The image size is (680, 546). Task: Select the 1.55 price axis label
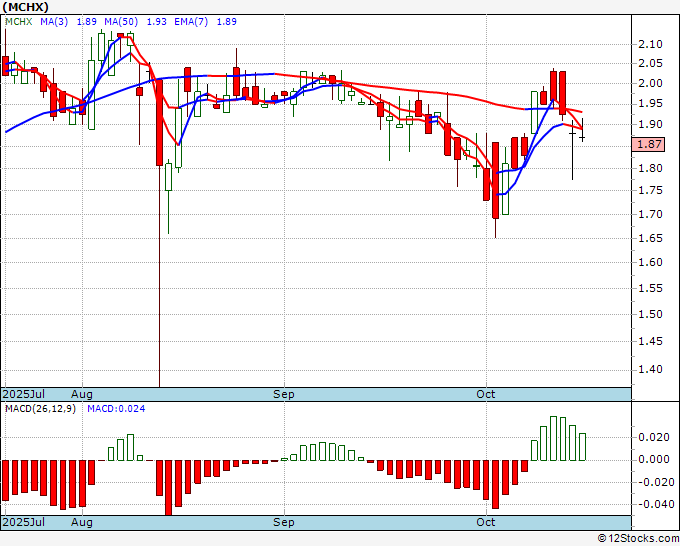(x=651, y=288)
